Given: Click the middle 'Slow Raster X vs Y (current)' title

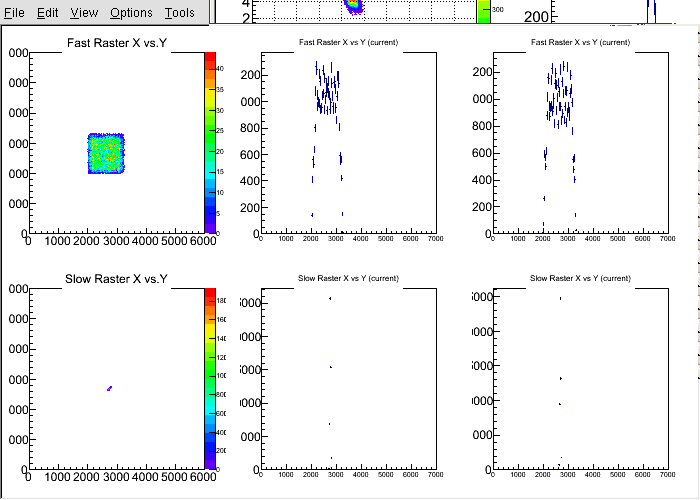Looking at the screenshot, I should click(348, 278).
